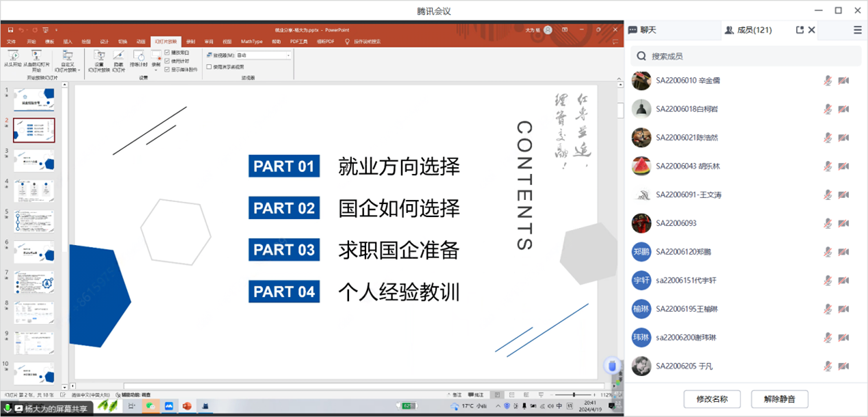Image resolution: width=868 pixels, height=417 pixels.
Task: Click the PowerPoint zoom slider
Action: click(574, 395)
